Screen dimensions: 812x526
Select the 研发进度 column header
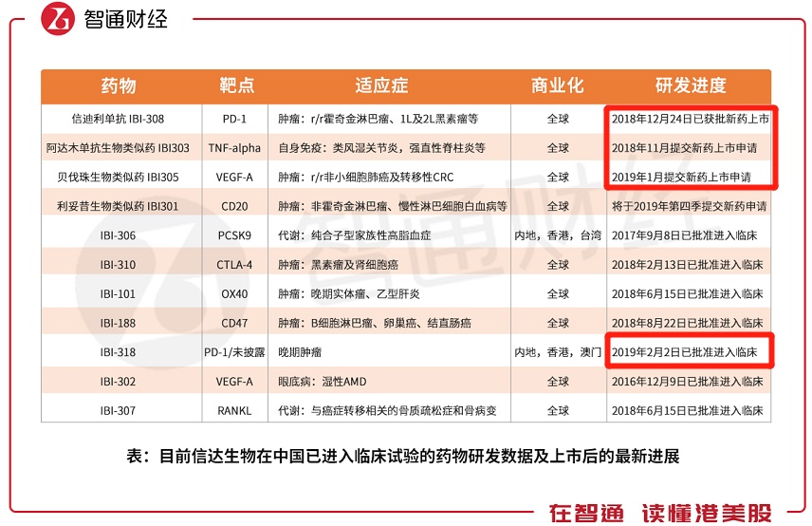point(691,85)
